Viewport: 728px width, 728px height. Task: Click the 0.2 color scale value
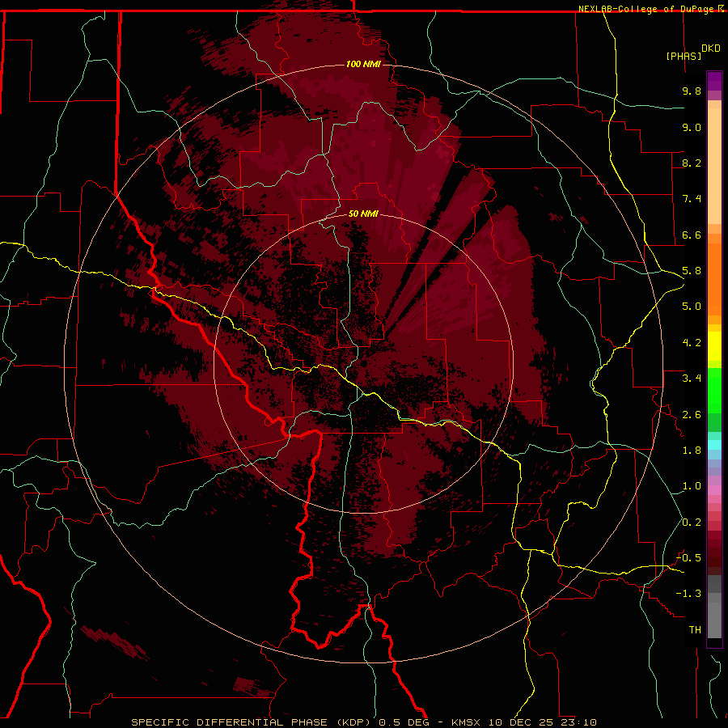tap(692, 523)
